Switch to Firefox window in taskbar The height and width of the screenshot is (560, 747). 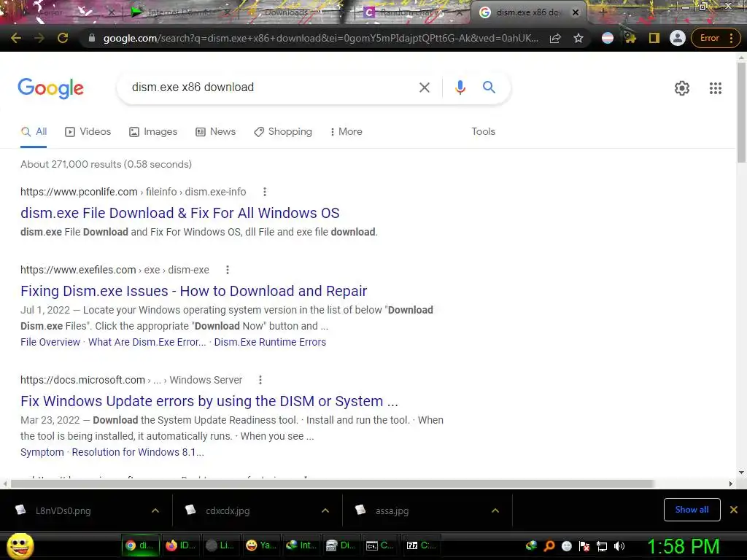[181, 545]
